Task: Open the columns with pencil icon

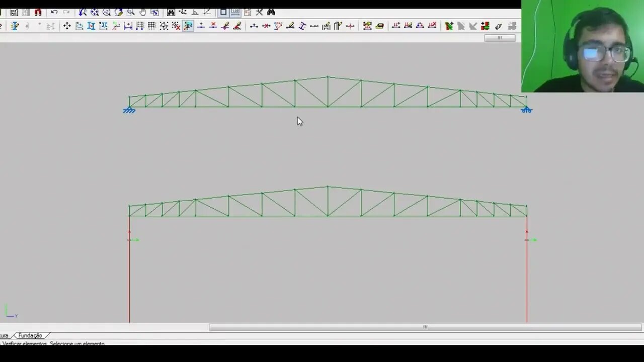Action: (339, 26)
